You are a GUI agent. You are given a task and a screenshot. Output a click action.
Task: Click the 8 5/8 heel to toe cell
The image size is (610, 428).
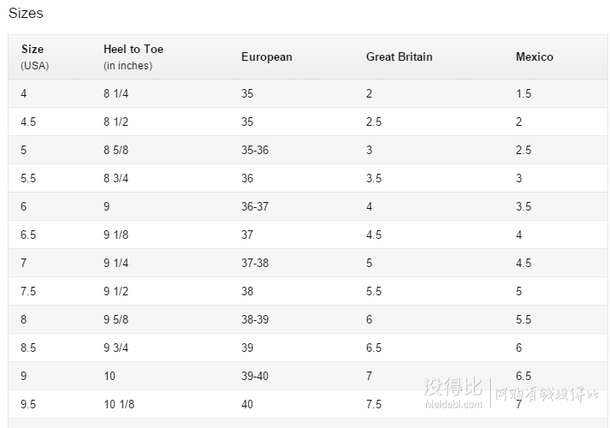(x=116, y=150)
